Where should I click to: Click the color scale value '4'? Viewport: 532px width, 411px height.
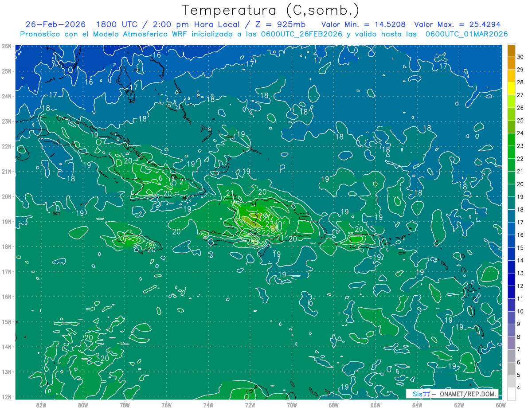[519, 388]
